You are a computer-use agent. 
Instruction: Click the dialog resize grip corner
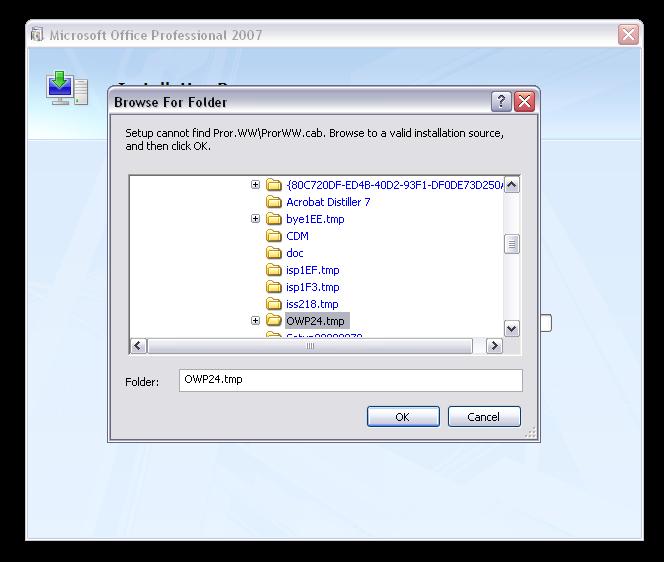click(x=531, y=432)
